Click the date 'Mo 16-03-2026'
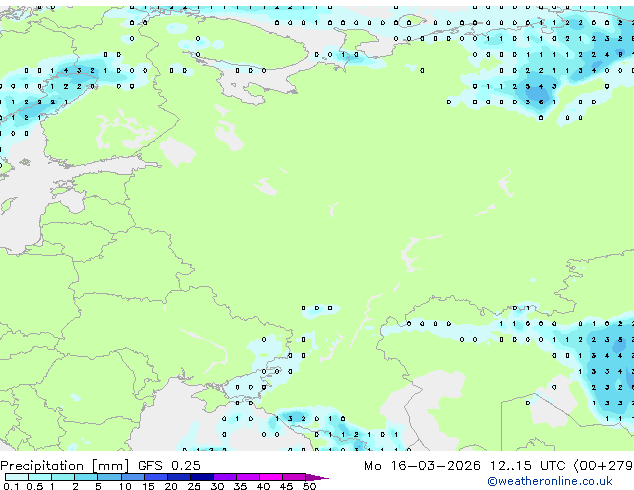Image resolution: width=634 pixels, height=490 pixels. point(422,466)
